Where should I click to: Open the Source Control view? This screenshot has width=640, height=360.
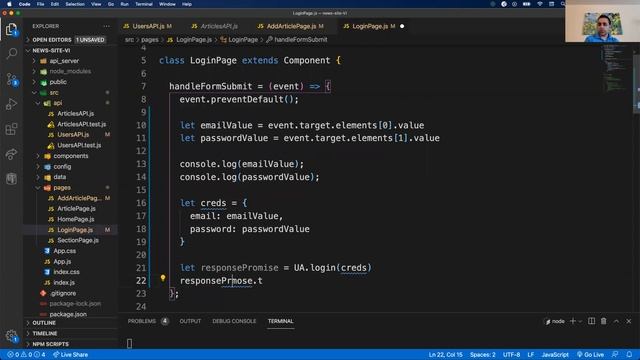[11, 79]
